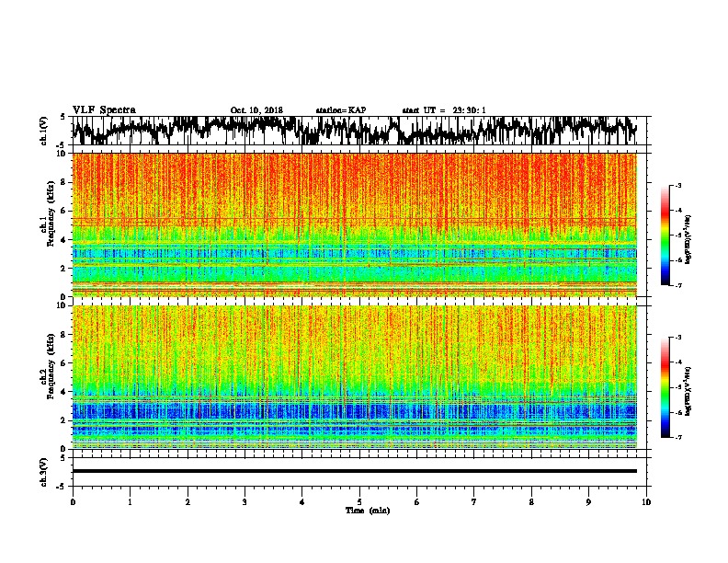Click time axis tick label "0"
Viewport: 728px width, 563px height.
[x=73, y=502]
